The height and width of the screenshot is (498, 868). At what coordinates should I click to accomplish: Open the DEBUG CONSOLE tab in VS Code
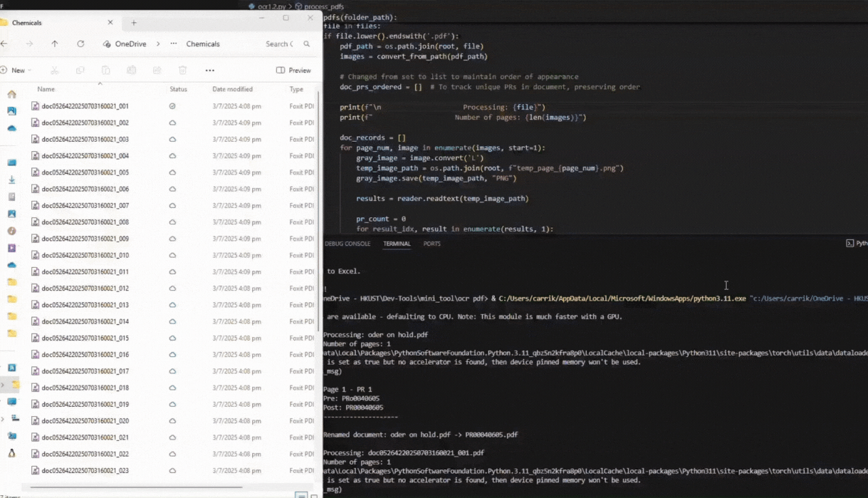click(347, 244)
